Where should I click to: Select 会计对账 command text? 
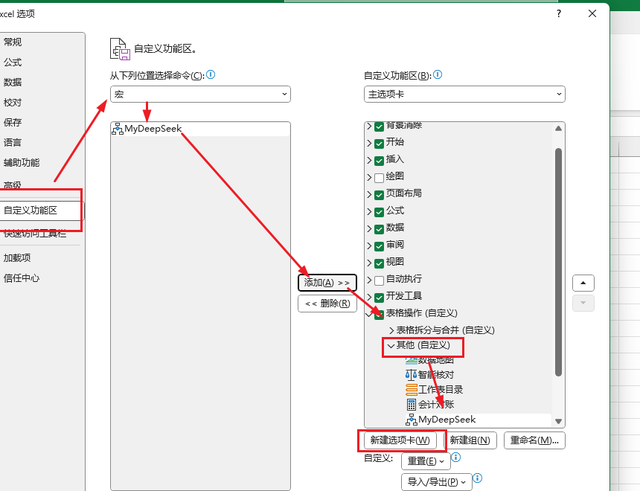click(x=436, y=404)
